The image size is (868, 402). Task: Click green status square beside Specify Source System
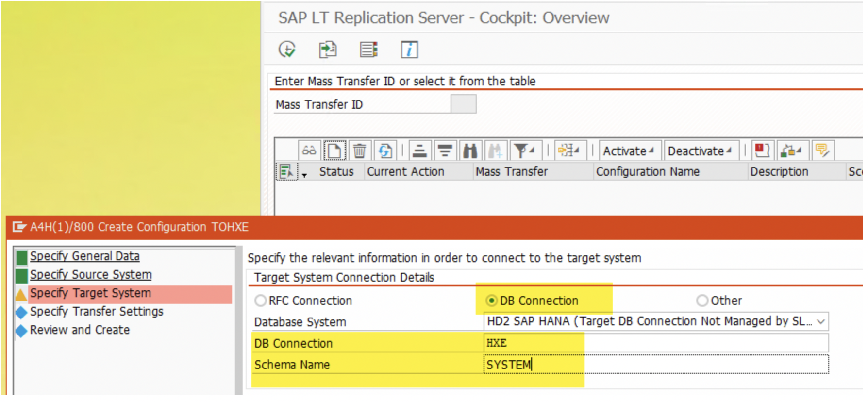click(22, 276)
